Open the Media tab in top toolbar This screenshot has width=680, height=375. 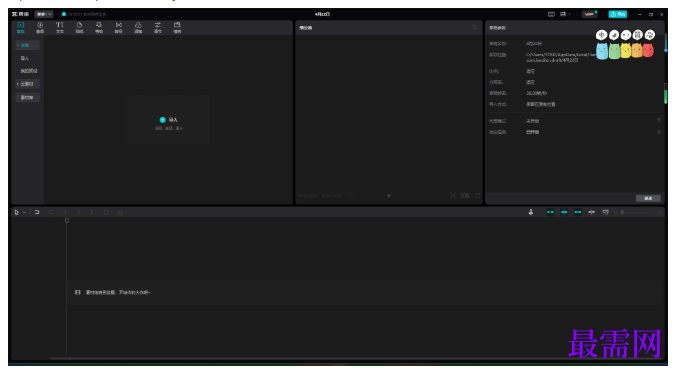(x=20, y=27)
